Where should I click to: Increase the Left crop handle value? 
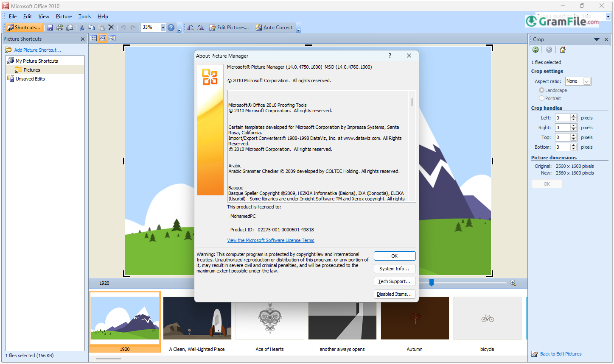coord(574,116)
